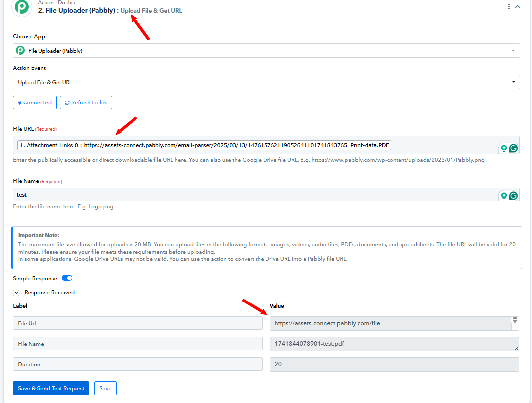Click the File Name label field
The width and height of the screenshot is (532, 403).
tap(138, 344)
